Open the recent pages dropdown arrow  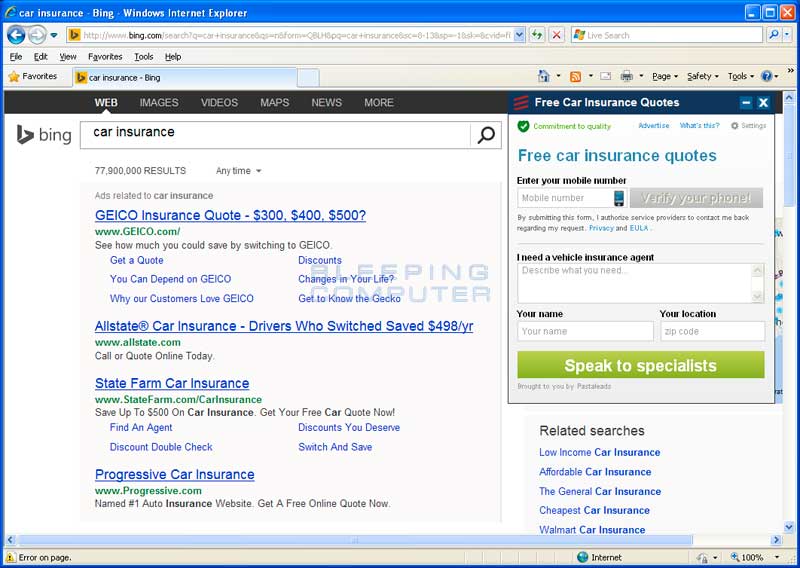54,35
